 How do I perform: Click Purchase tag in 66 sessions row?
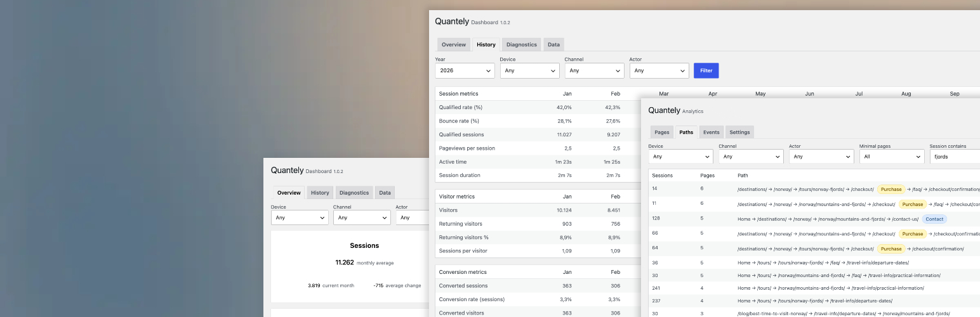coord(913,234)
